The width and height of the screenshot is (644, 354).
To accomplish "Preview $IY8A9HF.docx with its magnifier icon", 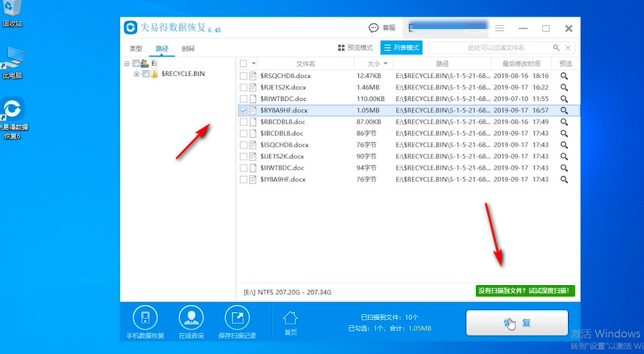I will [564, 180].
